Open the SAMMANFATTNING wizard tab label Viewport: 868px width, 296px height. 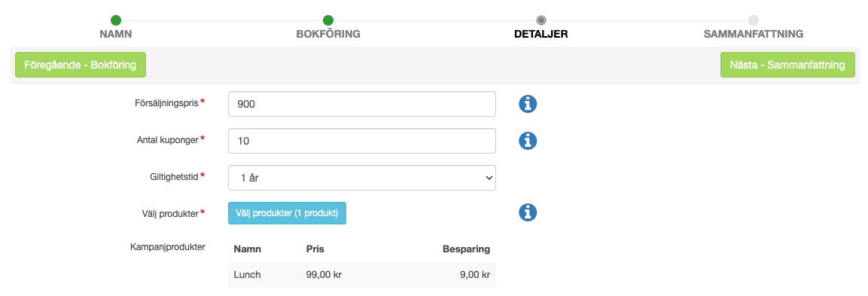[x=754, y=35]
